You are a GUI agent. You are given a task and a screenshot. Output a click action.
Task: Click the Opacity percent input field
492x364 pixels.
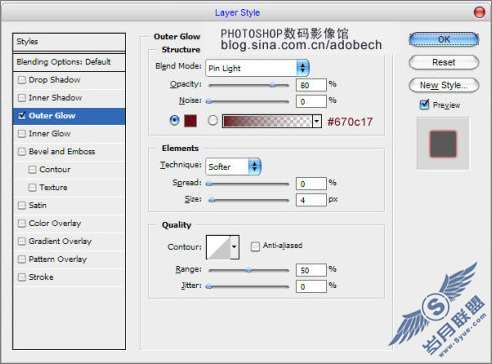click(311, 85)
